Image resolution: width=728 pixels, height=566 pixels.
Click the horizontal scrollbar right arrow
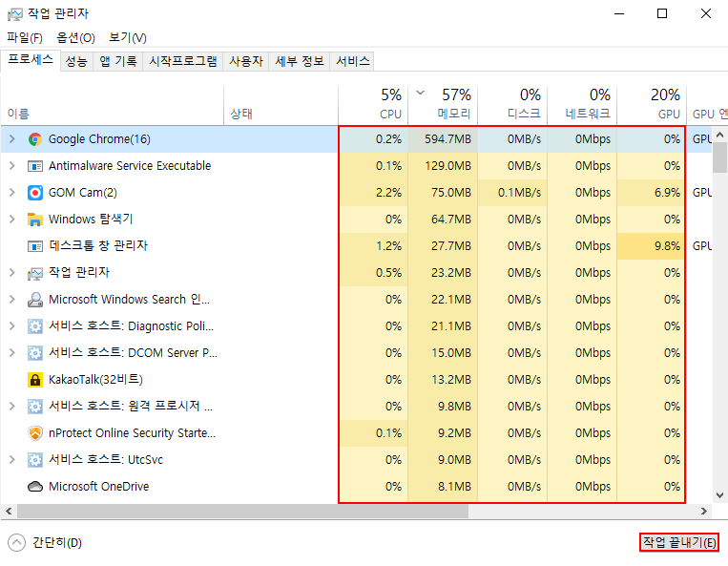(704, 512)
